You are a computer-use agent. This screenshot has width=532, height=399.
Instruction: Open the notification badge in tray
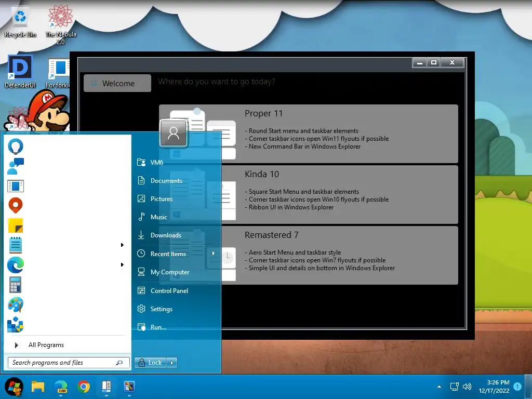point(517,387)
